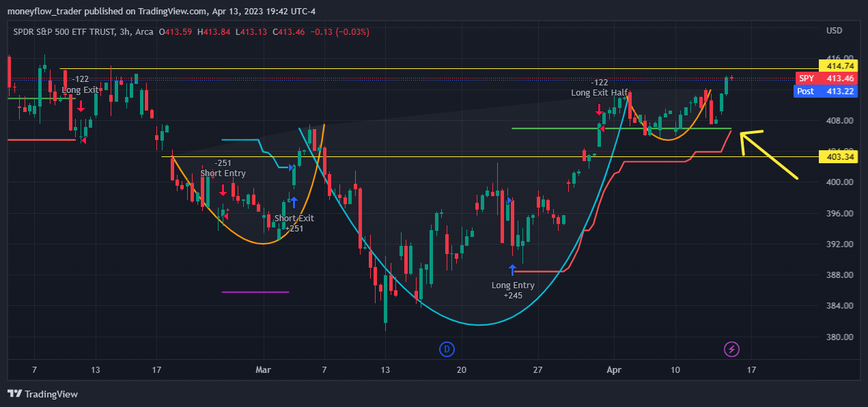Select the red SPY 413.46 price tag
The width and height of the screenshot is (868, 407).
(826, 79)
